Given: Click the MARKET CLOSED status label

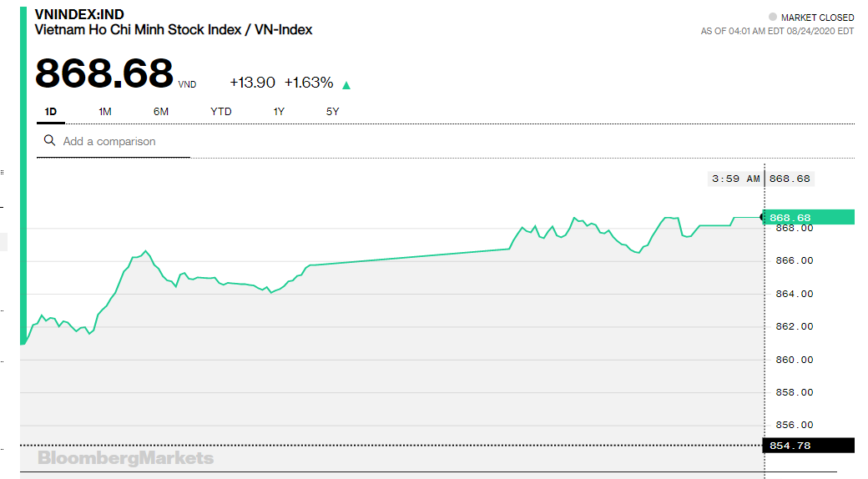Looking at the screenshot, I should (817, 18).
